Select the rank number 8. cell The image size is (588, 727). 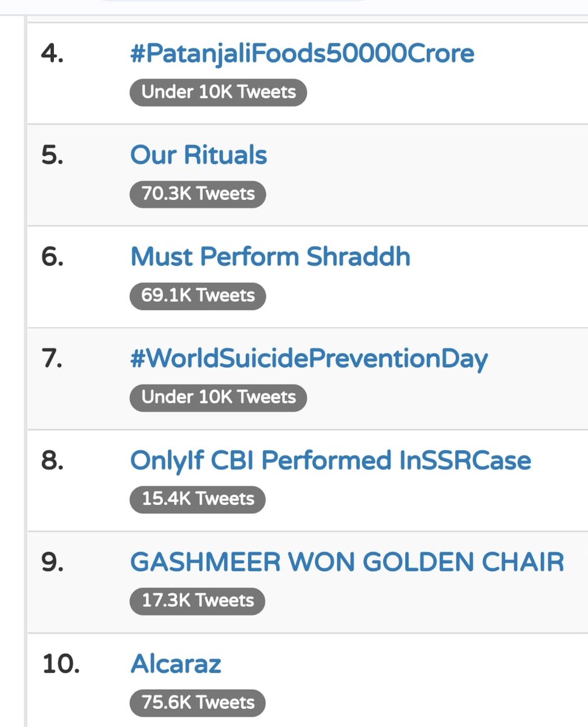[52, 461]
